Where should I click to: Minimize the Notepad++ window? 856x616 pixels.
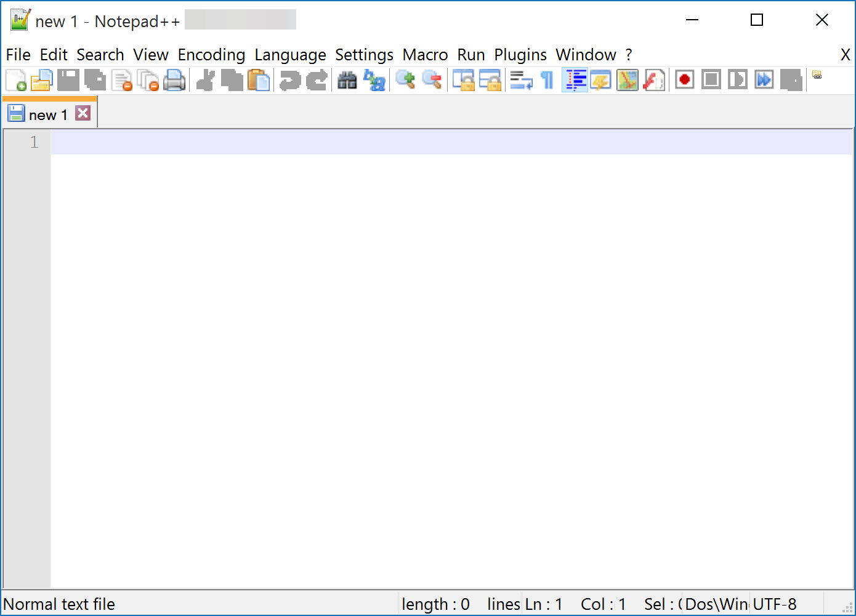pos(692,20)
